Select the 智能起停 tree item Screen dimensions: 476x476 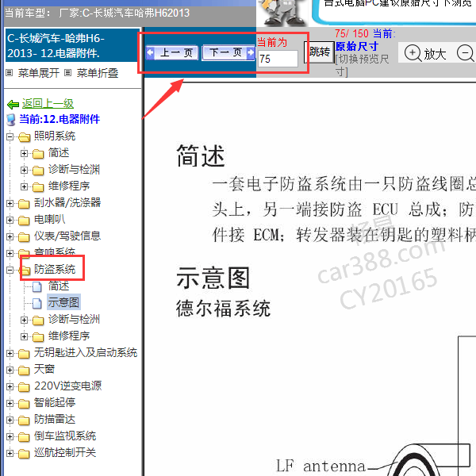55,402
